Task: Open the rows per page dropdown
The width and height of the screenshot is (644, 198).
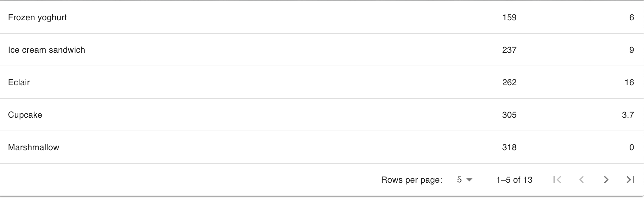Action: [464, 180]
